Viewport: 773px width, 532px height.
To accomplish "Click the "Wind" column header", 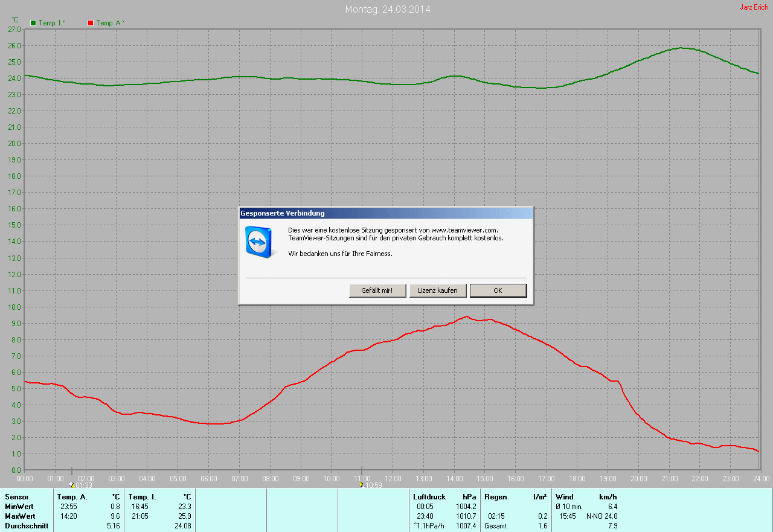I will [565, 497].
